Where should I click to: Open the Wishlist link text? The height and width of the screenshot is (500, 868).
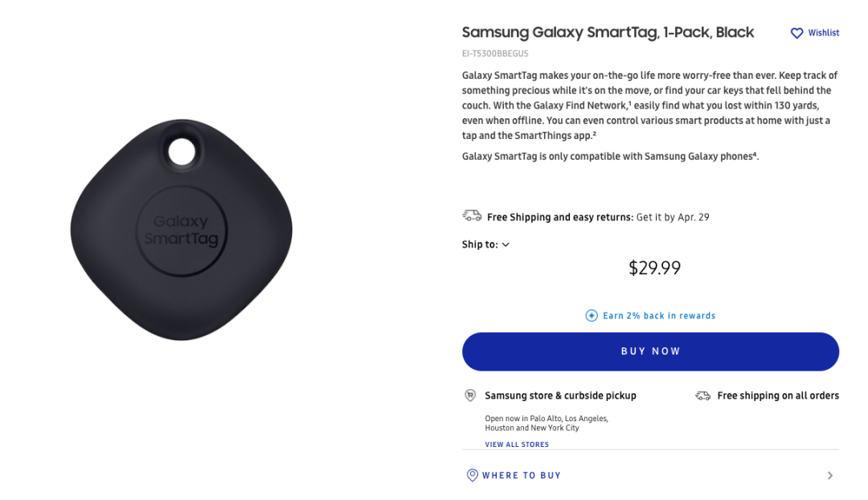click(824, 33)
